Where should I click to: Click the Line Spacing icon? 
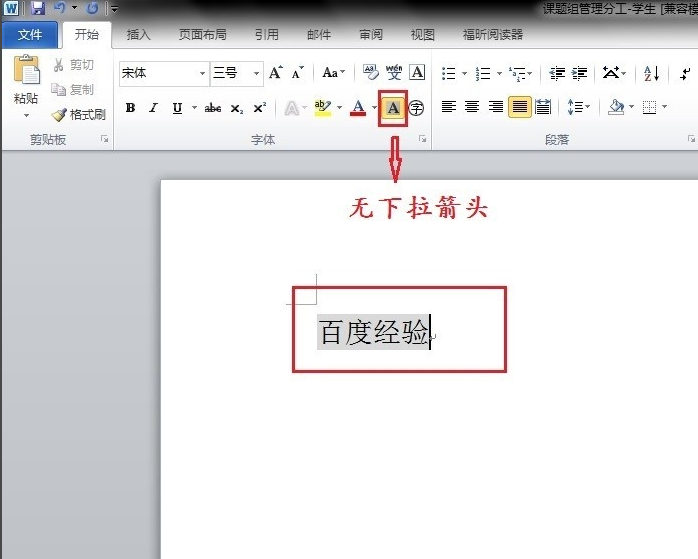tap(575, 107)
